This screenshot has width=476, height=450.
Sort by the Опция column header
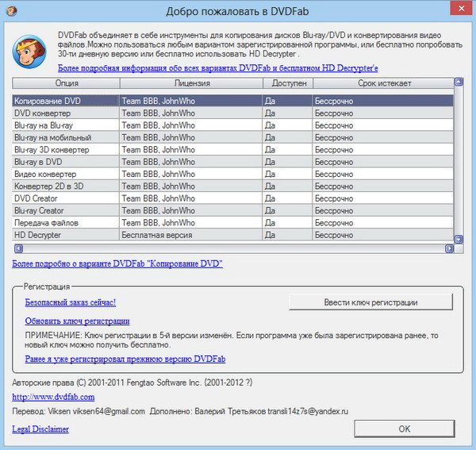click(x=67, y=83)
